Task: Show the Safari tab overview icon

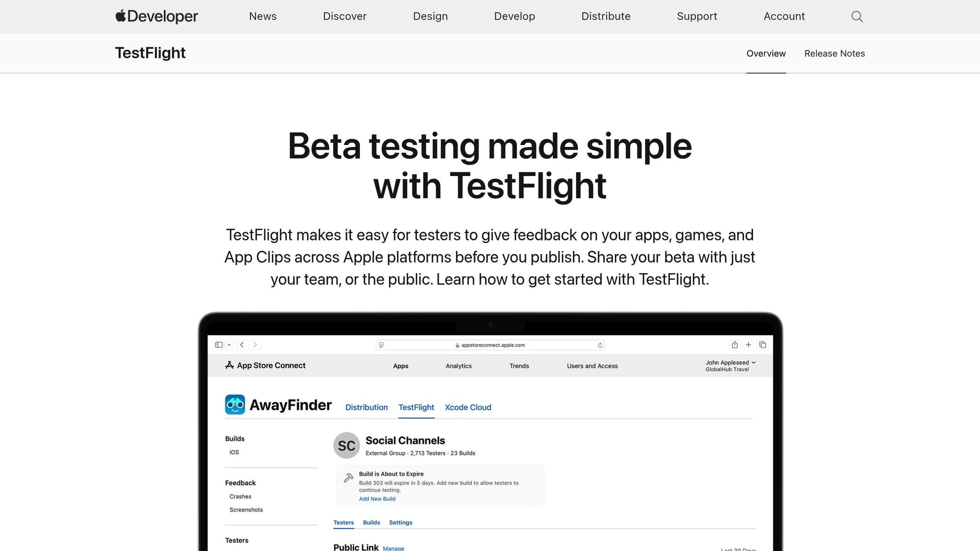Action: pos(763,345)
